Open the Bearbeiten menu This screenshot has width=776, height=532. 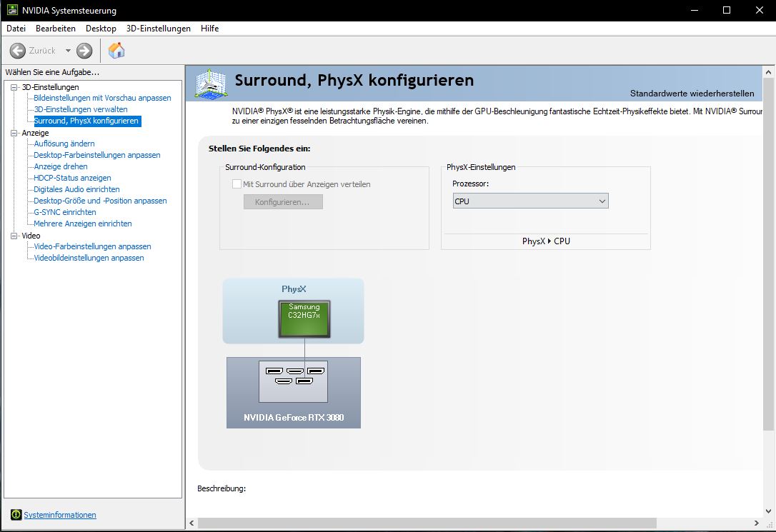point(56,28)
